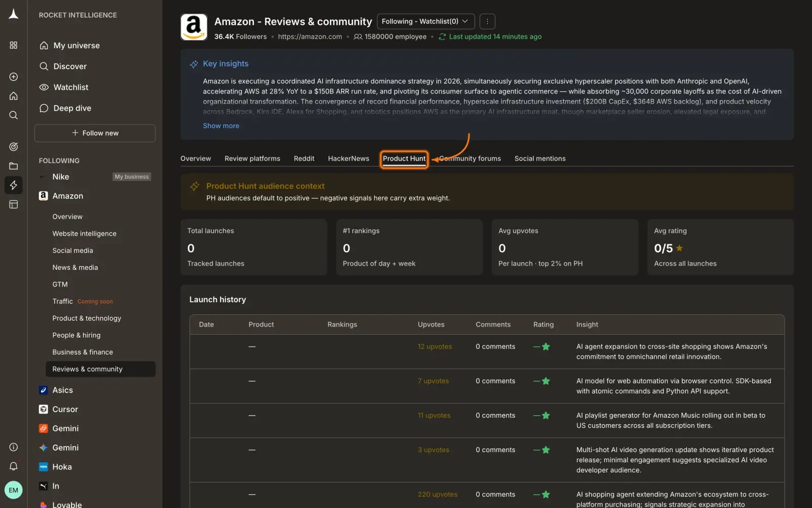The width and height of the screenshot is (812, 508).
Task: Open the folder icon in left rail
Action: click(14, 166)
